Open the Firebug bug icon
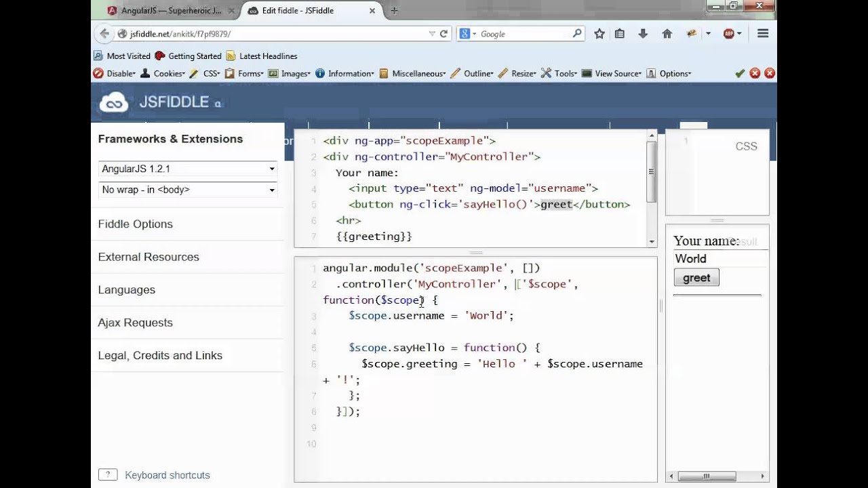This screenshot has height=488, width=868. coord(692,33)
